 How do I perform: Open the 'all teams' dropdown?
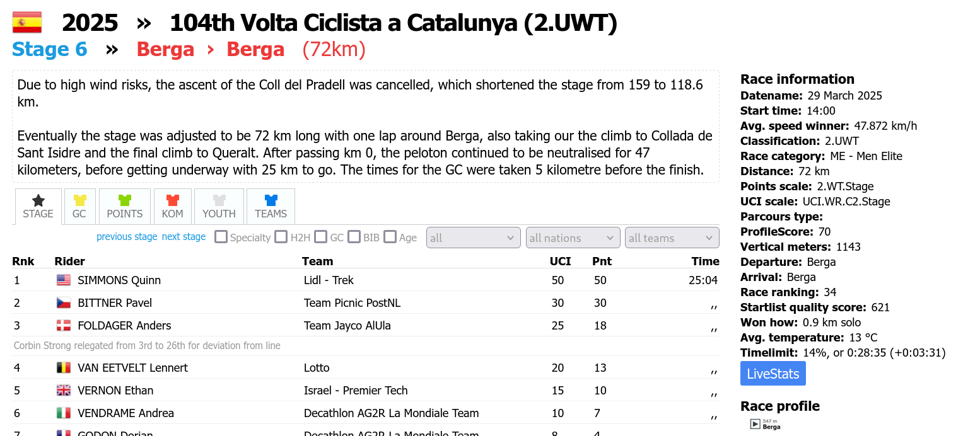click(672, 238)
